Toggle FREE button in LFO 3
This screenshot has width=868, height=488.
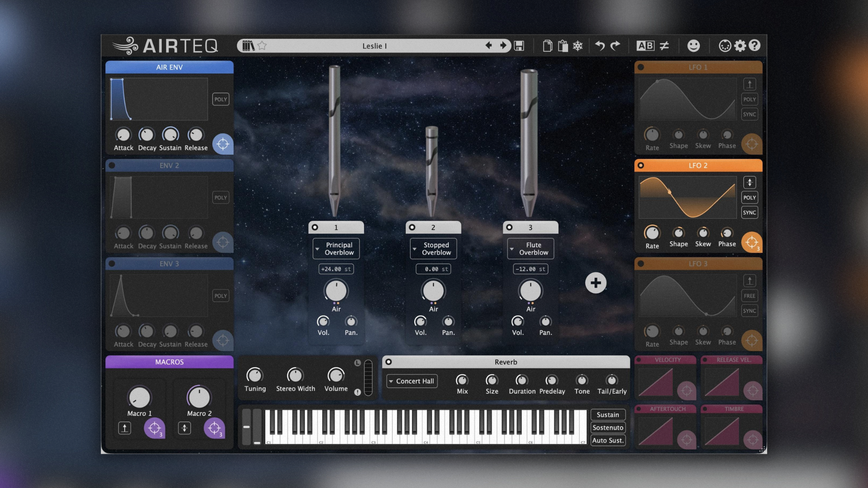tap(750, 296)
